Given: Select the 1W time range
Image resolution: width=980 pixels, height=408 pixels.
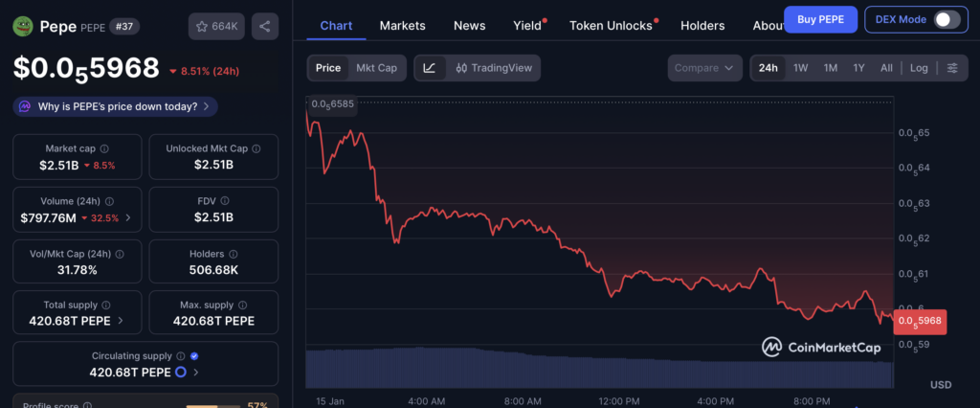Looking at the screenshot, I should (x=801, y=68).
